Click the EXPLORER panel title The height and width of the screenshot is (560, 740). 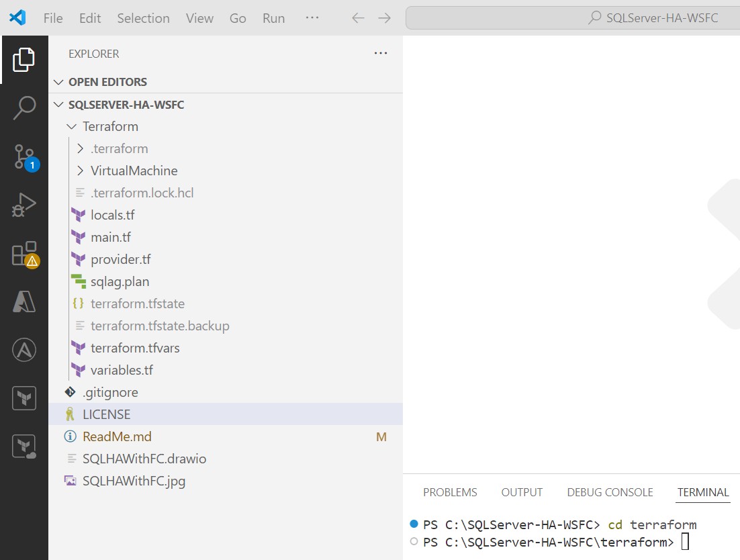click(x=94, y=54)
